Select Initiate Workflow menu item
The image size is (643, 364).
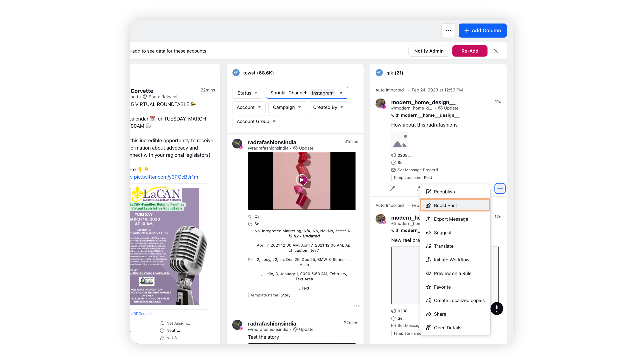pos(455,260)
